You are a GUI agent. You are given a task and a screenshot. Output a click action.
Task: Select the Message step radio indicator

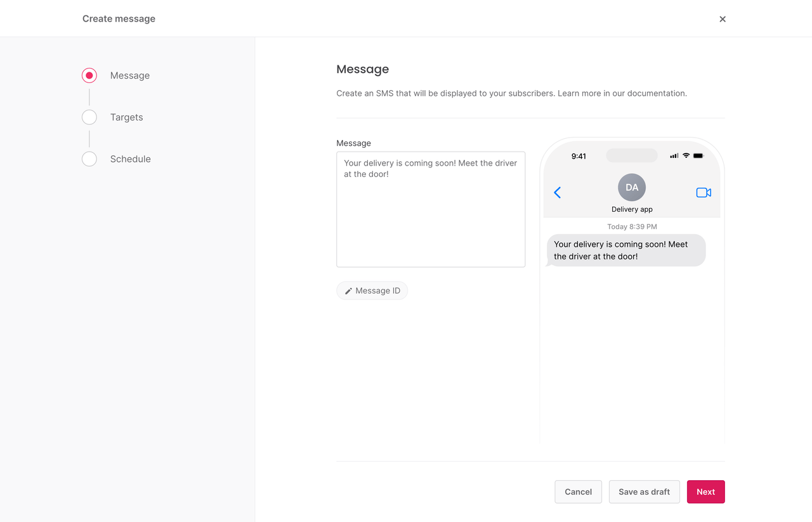89,75
